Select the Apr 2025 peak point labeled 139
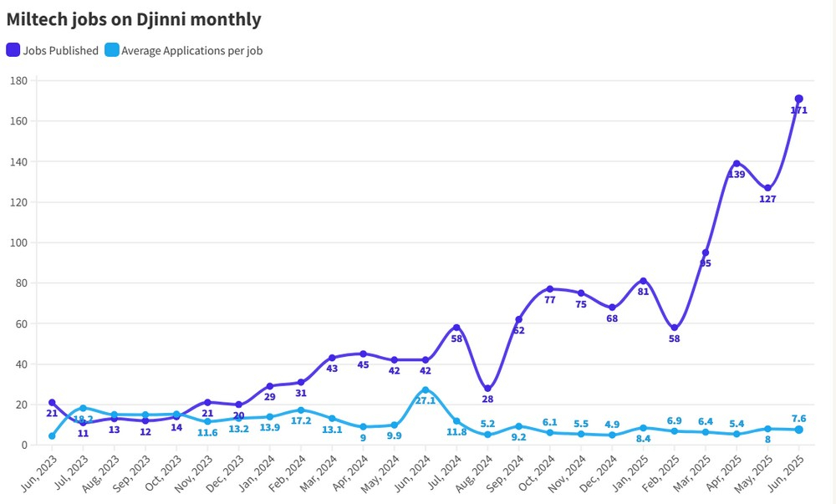The width and height of the screenshot is (836, 504). point(737,164)
